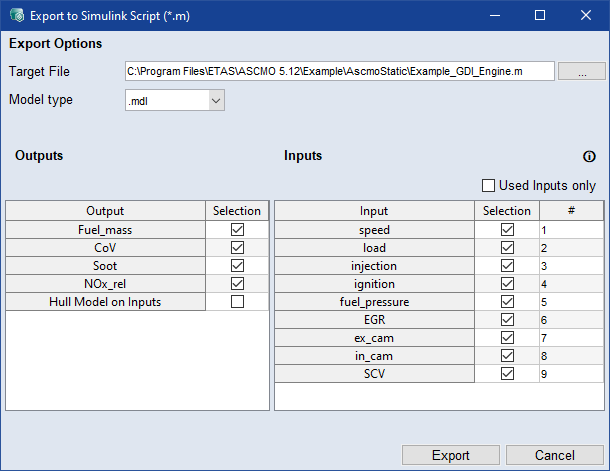Click the Output column header

click(x=106, y=211)
